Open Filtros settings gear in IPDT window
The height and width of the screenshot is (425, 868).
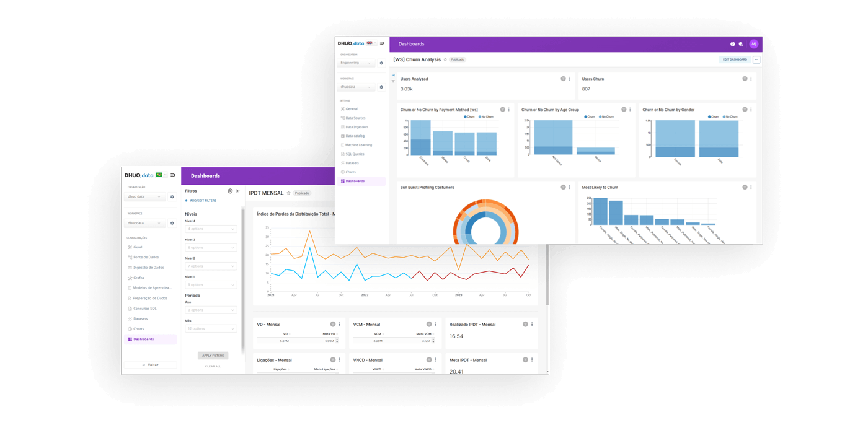(230, 191)
